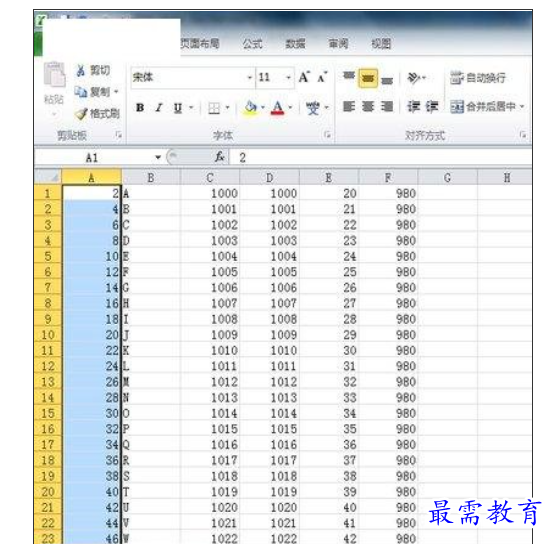Apply the yellow fill color bucket
Viewport: 550px width, 544px height.
coord(250,108)
